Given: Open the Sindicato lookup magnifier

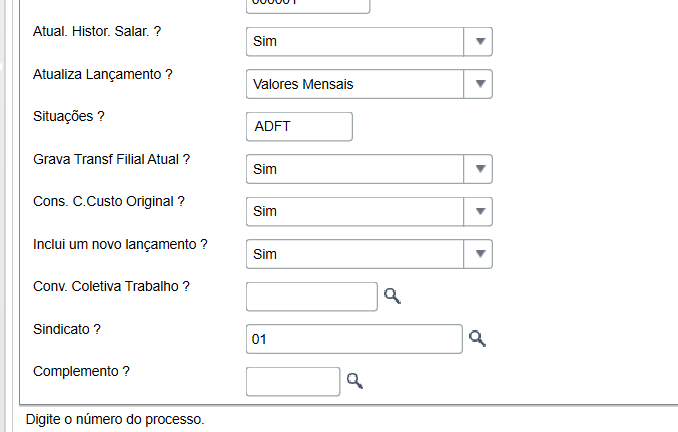Looking at the screenshot, I should (477, 339).
